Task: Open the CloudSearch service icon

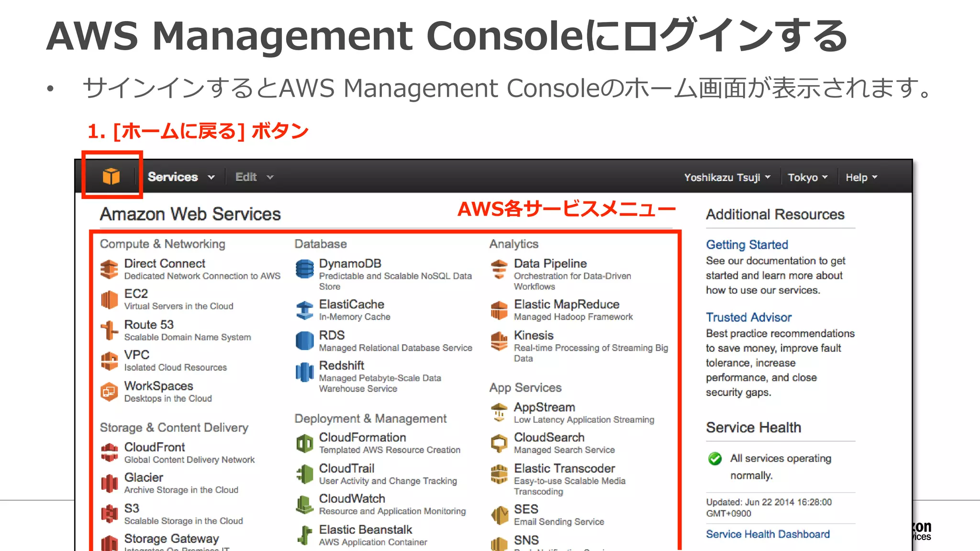Action: point(499,443)
